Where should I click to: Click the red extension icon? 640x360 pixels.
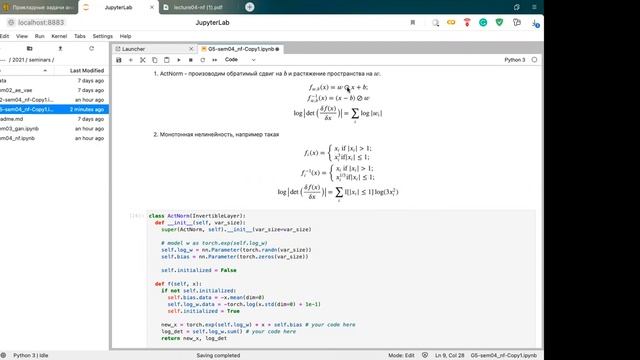point(467,22)
